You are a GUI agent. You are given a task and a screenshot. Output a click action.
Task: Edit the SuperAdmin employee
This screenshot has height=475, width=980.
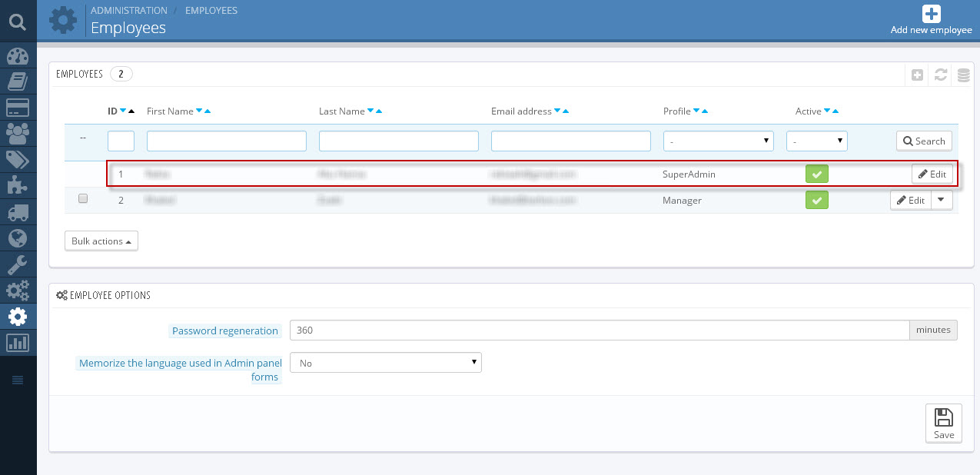[932, 174]
